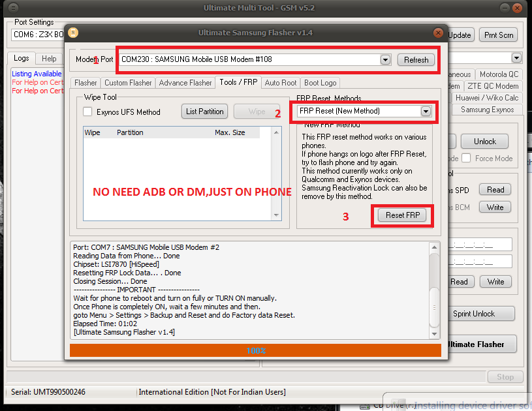Open the Huawei / Wiko Calc tab
This screenshot has width=532, height=411.
[487, 98]
